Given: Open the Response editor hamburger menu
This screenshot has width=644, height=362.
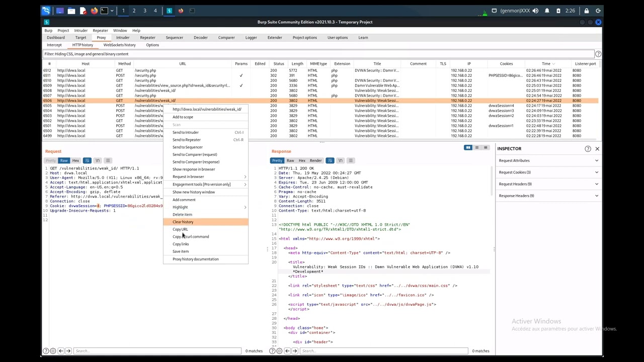Looking at the screenshot, I should (351, 160).
